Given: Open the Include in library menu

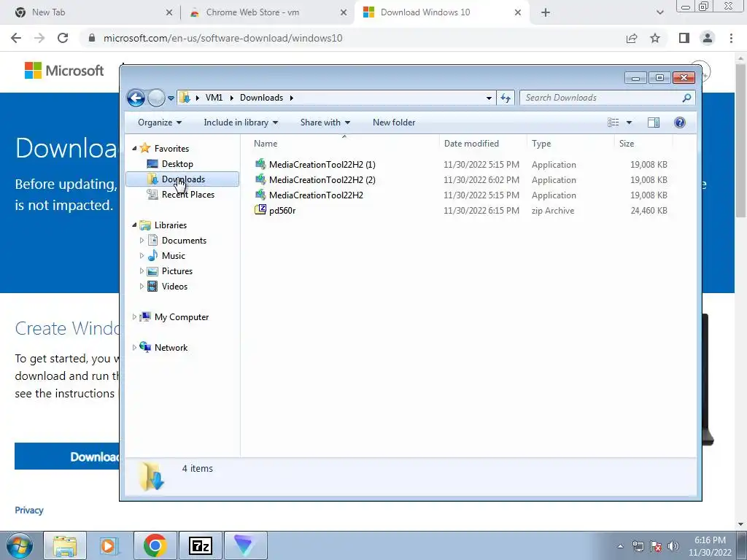Looking at the screenshot, I should coord(241,122).
